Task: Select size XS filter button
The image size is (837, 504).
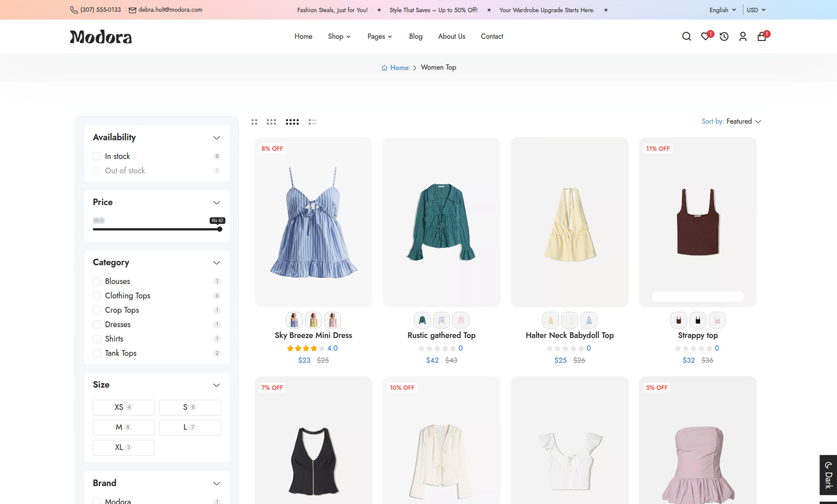Action: [124, 407]
